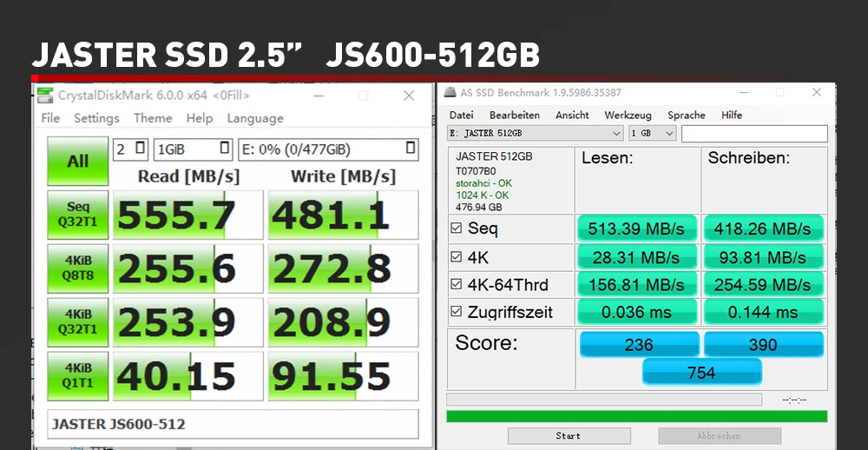Viewport: 868px width, 450px height.
Task: Click the green All button in CrystalDiskMark
Action: pos(77,162)
